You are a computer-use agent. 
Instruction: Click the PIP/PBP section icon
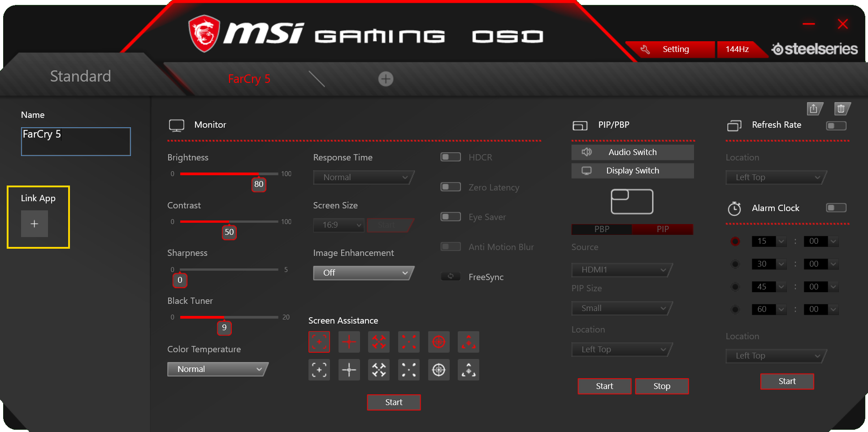tap(580, 125)
